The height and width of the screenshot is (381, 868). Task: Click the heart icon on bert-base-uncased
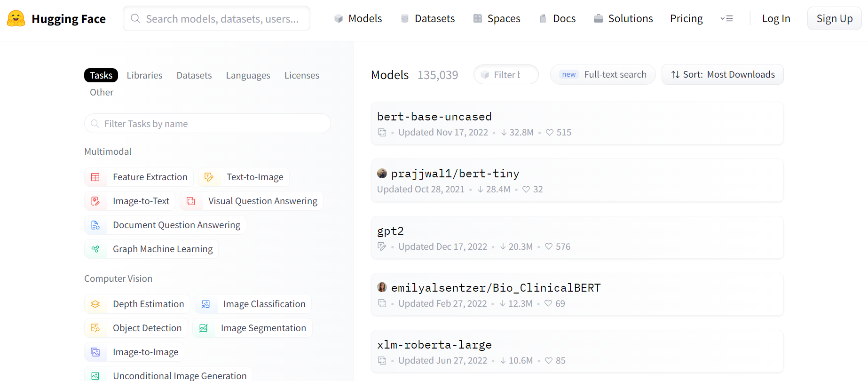pos(550,133)
